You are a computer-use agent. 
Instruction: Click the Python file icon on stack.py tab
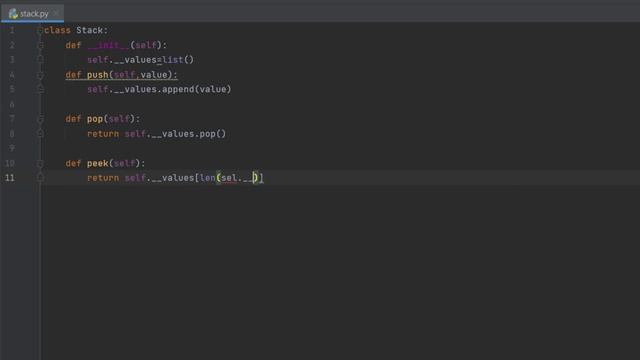click(x=13, y=13)
